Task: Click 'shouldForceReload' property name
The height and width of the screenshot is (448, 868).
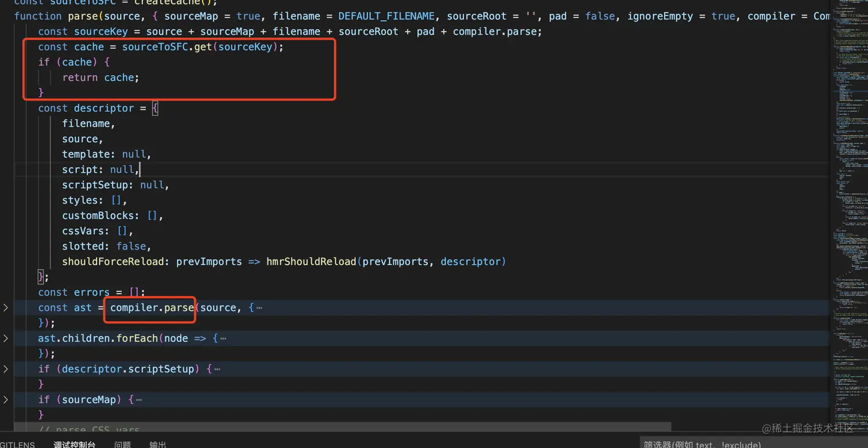Action: click(x=113, y=262)
